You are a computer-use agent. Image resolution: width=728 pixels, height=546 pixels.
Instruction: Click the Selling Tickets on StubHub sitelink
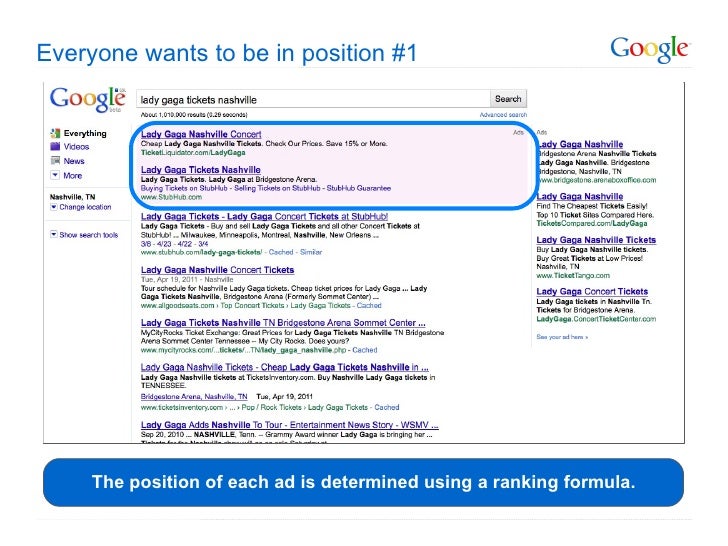click(277, 188)
